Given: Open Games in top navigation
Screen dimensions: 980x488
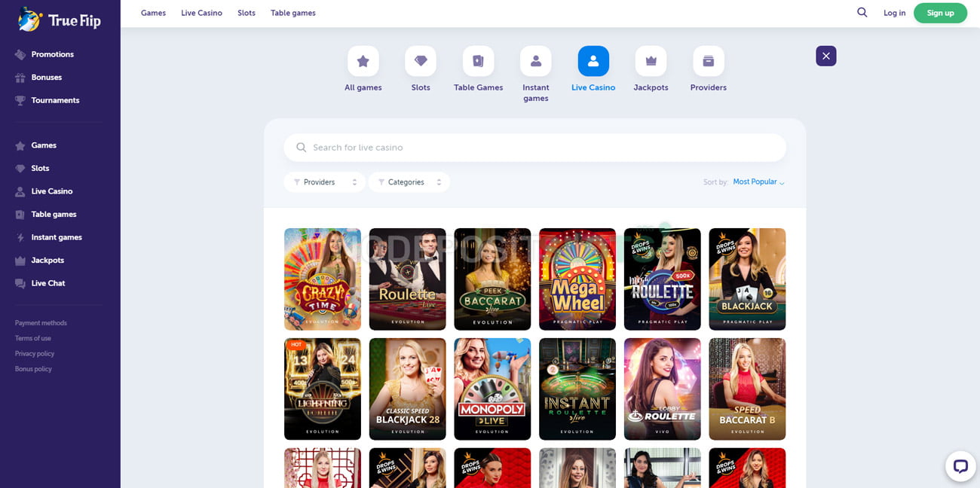Looking at the screenshot, I should coord(153,13).
